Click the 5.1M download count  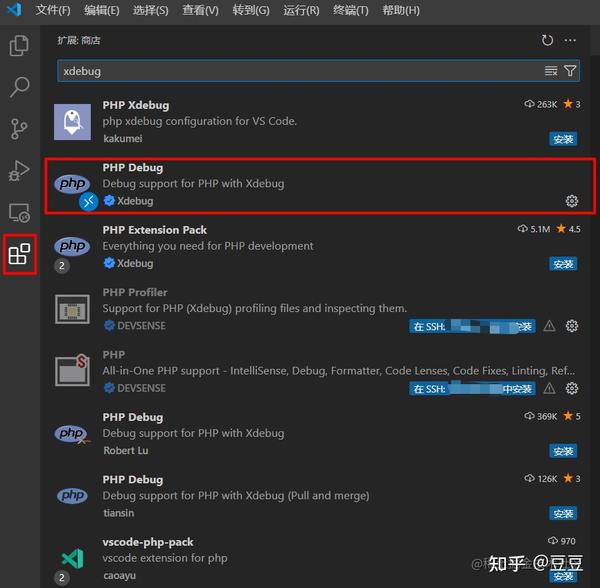[534, 229]
